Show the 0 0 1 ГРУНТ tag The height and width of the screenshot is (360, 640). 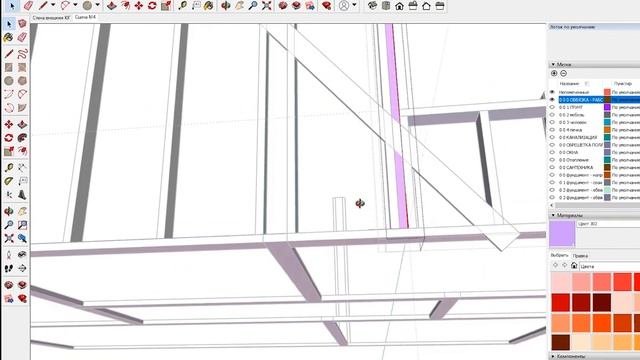tap(552, 107)
